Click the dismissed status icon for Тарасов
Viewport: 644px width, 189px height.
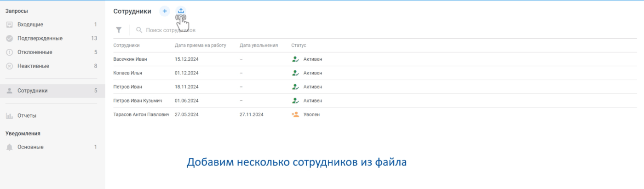pyautogui.click(x=295, y=115)
